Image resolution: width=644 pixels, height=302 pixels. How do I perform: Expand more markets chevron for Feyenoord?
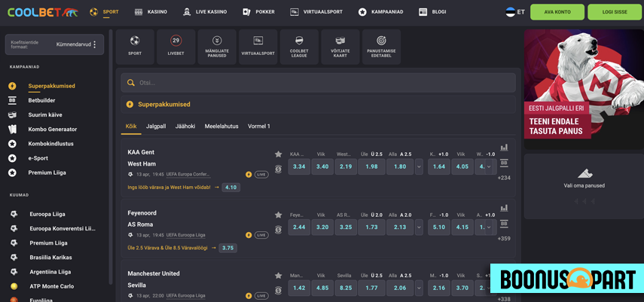419,227
